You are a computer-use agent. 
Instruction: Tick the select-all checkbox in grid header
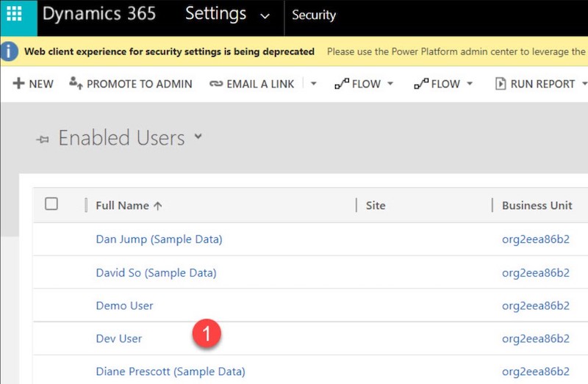(x=51, y=204)
